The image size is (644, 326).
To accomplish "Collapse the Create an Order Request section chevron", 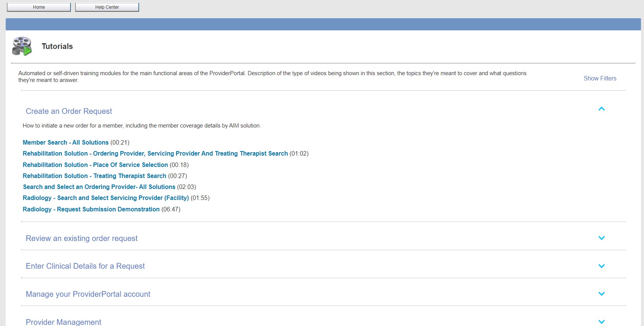I will coord(602,109).
